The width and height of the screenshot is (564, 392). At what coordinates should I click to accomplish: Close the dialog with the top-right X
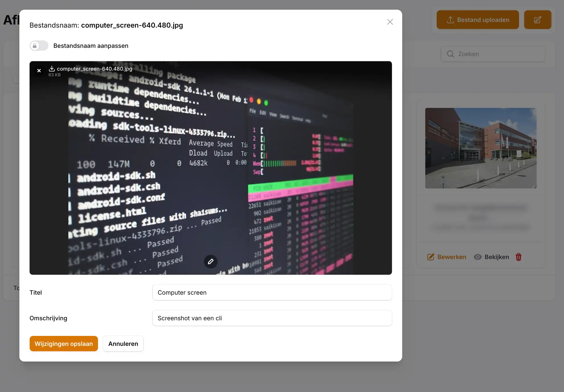[x=390, y=22]
